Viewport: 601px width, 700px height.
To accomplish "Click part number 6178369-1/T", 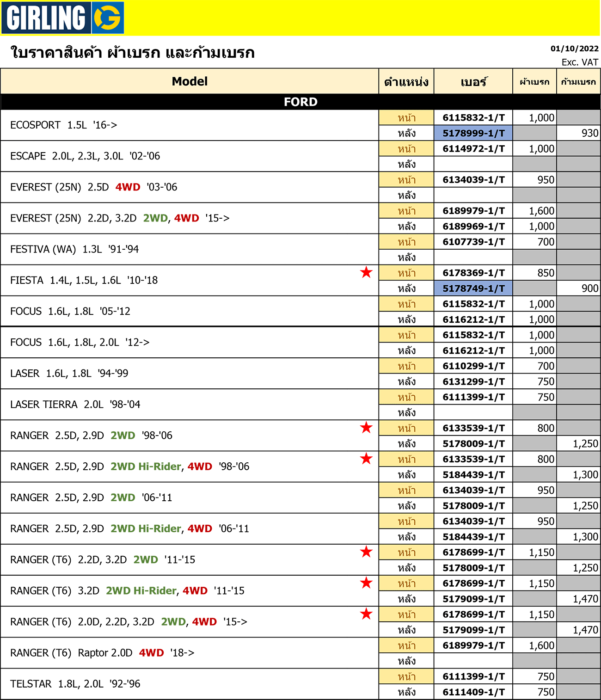I will 473,273.
